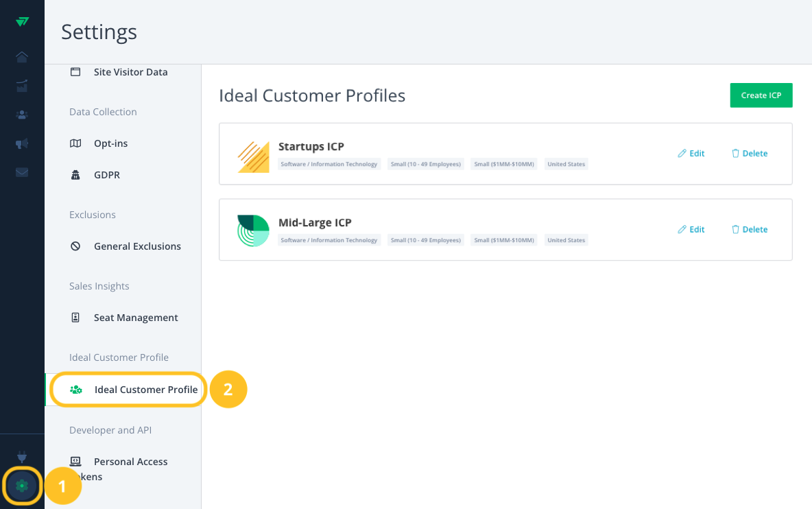Image resolution: width=812 pixels, height=509 pixels.
Task: Click the Developer and API section heading
Action: [110, 430]
